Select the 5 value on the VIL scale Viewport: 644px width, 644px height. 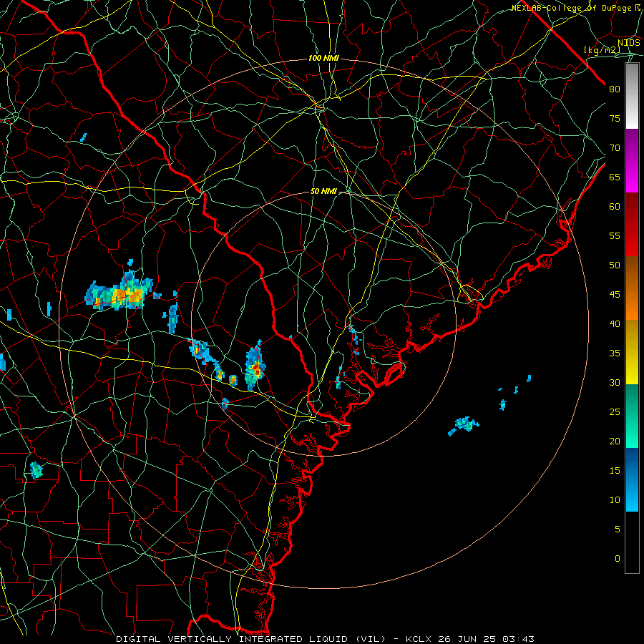[617, 530]
